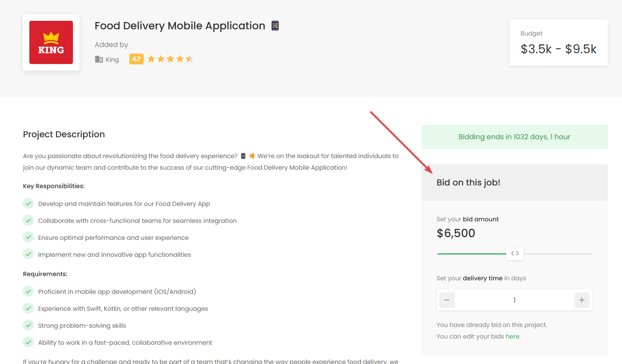Open the King company name link

(x=112, y=59)
